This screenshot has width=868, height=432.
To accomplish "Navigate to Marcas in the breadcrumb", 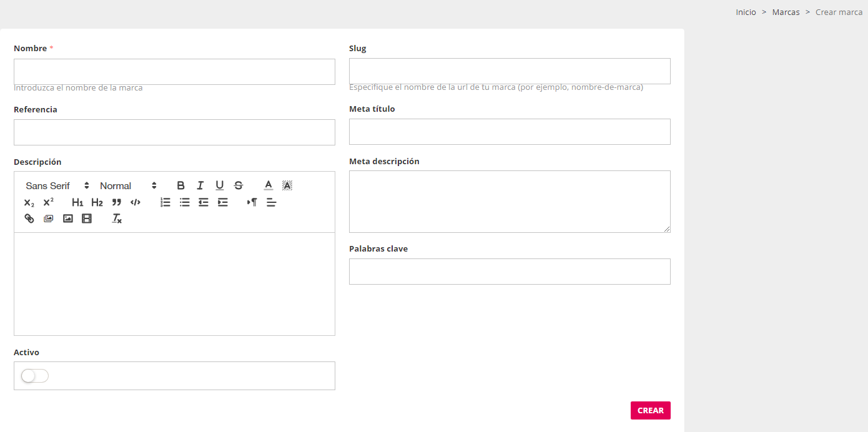I will pyautogui.click(x=786, y=12).
